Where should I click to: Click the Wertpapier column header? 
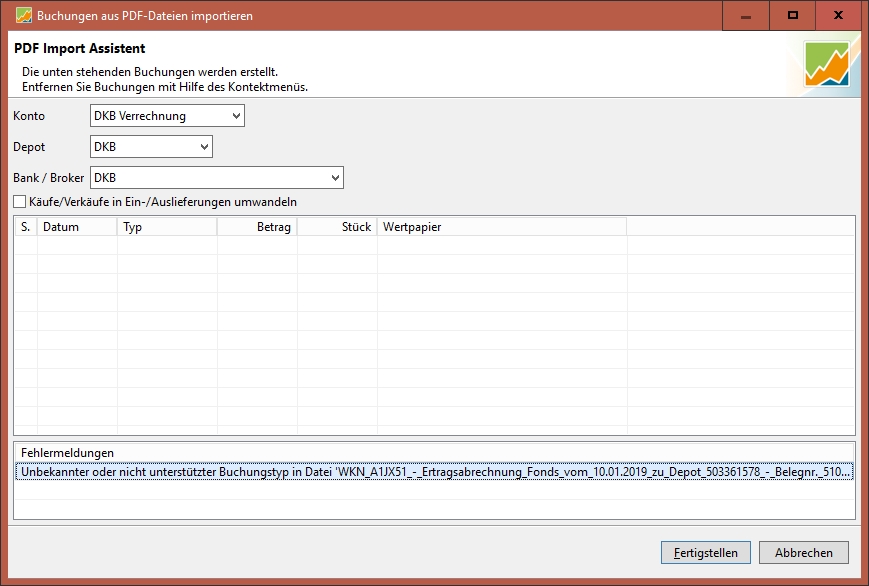(x=501, y=227)
